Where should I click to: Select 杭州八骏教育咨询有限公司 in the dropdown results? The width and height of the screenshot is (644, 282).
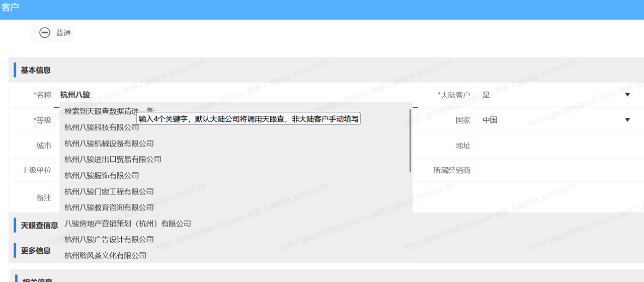coord(109,207)
